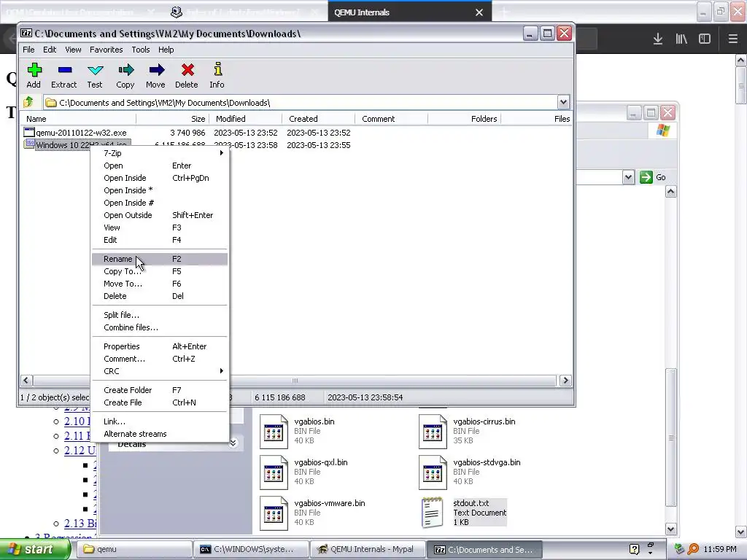The width and height of the screenshot is (747, 560).
Task: Switch to C:\WINDOWS\system taskbar button
Action: (251, 549)
